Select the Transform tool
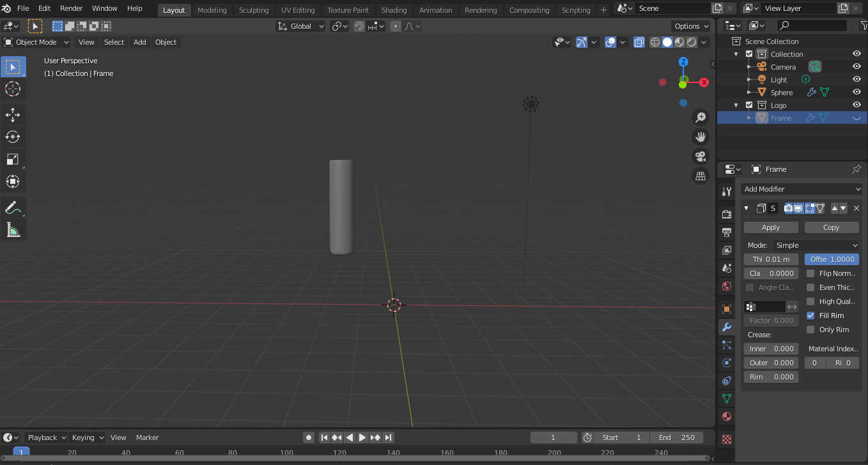Screen dimensions: 868x465 click(13, 181)
